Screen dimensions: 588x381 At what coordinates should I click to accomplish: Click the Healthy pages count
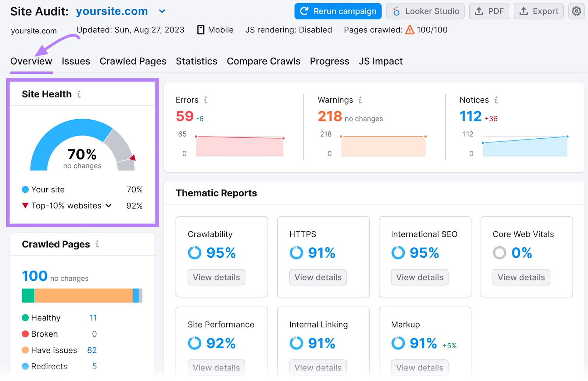point(93,317)
